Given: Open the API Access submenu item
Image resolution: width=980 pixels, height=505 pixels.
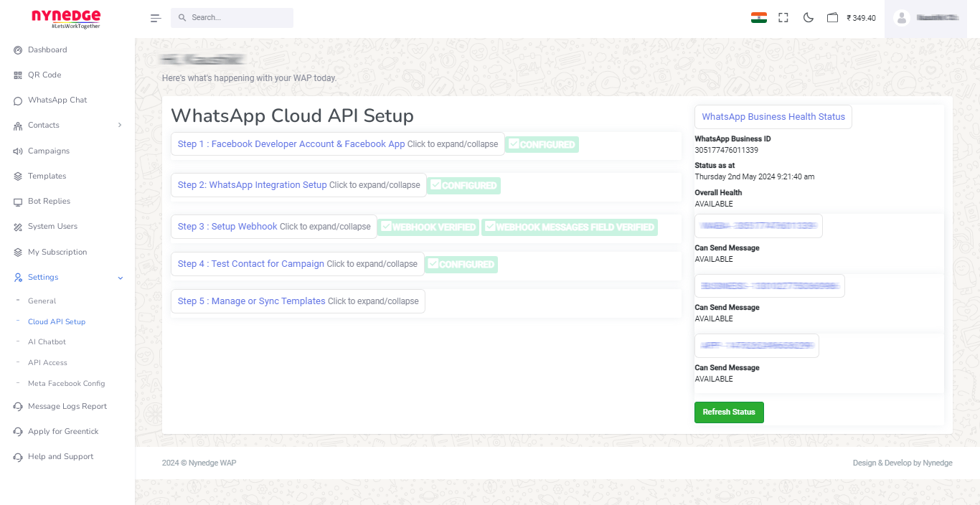Looking at the screenshot, I should coord(47,363).
